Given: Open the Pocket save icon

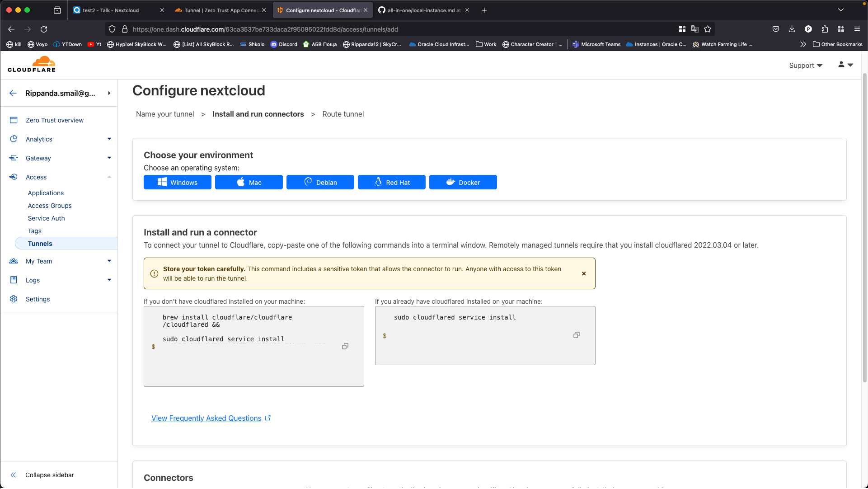Looking at the screenshot, I should click(x=775, y=29).
